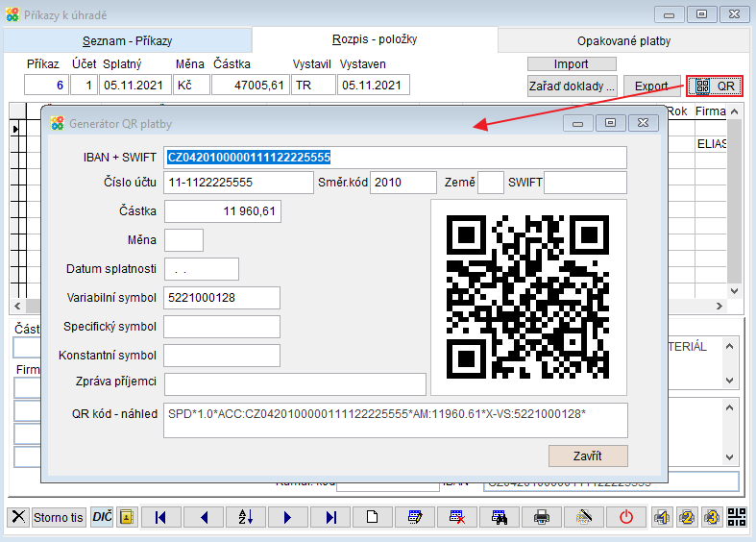Click the Měna field in QR dialog
This screenshot has height=542, width=756.
click(183, 240)
